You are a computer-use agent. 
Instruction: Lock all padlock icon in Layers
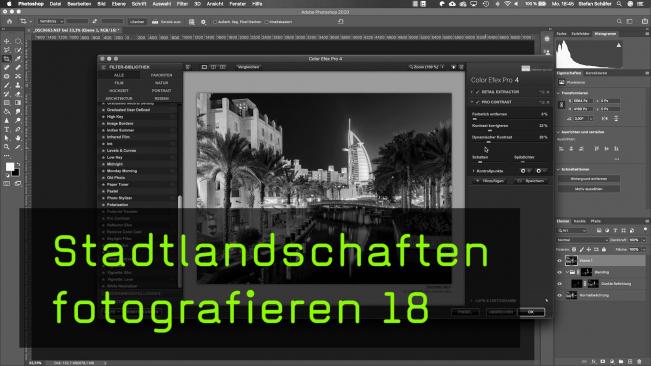(604, 249)
